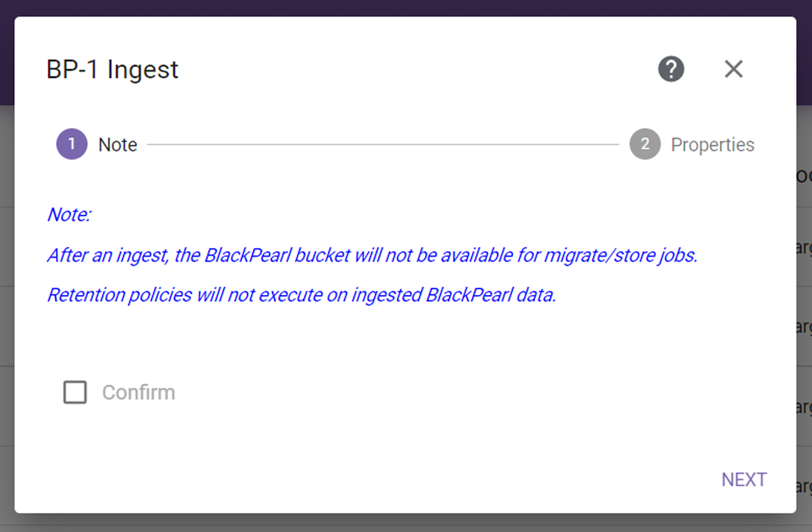This screenshot has height=532, width=812.
Task: Click the line connecting the two steps
Action: pyautogui.click(x=383, y=145)
